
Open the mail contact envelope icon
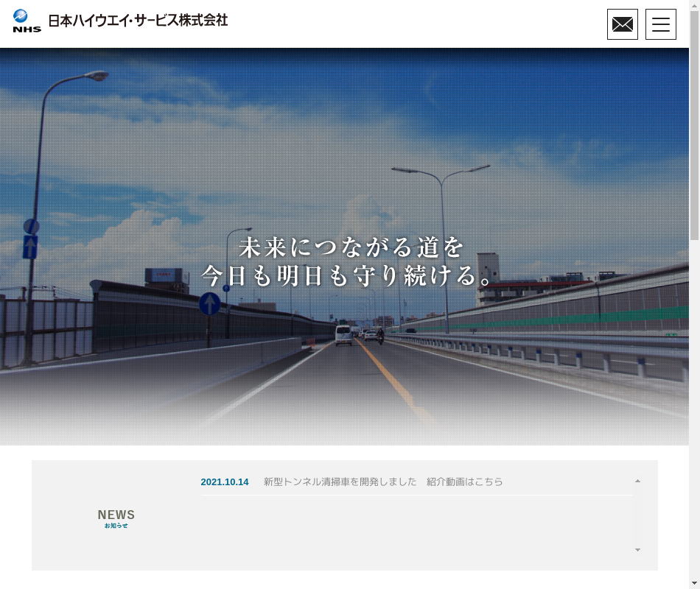(x=623, y=24)
